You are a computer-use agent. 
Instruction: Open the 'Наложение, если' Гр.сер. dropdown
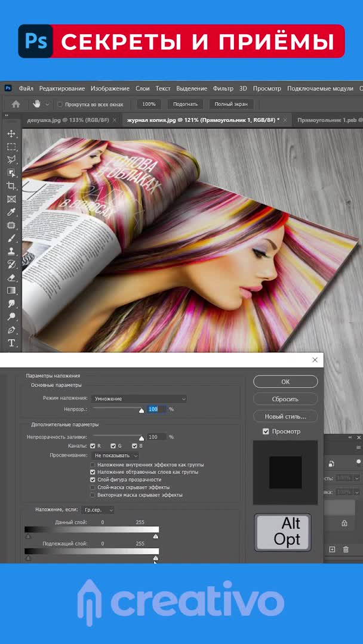(x=99, y=510)
